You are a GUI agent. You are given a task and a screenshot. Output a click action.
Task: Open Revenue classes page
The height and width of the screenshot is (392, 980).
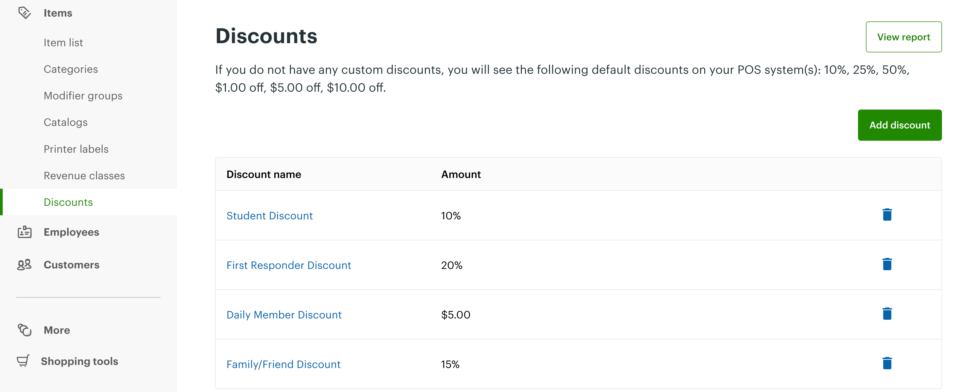[x=84, y=176]
